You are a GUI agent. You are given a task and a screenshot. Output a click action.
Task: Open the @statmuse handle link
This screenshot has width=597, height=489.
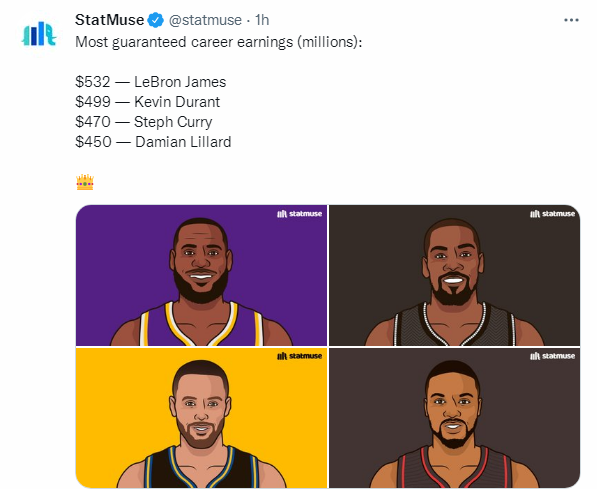(x=205, y=20)
